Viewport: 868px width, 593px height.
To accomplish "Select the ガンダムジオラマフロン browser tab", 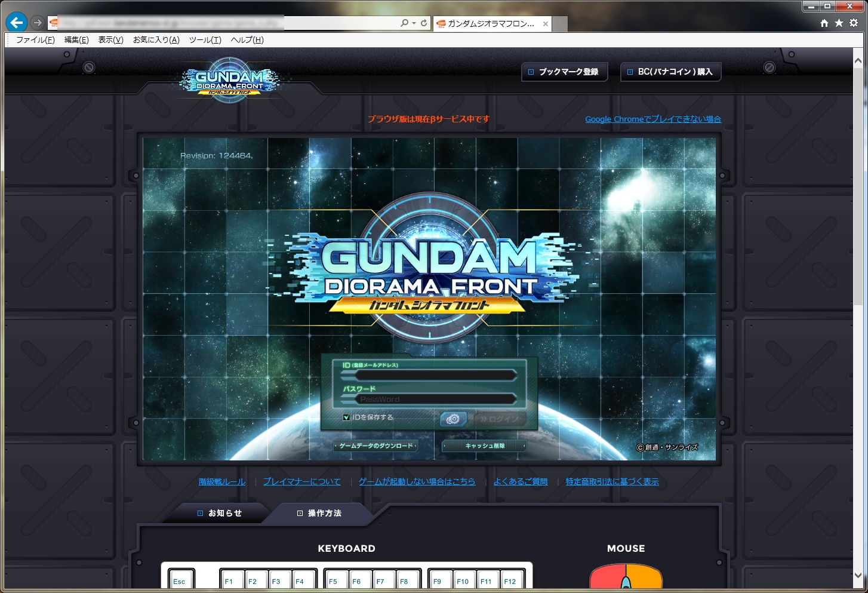I will coord(492,24).
